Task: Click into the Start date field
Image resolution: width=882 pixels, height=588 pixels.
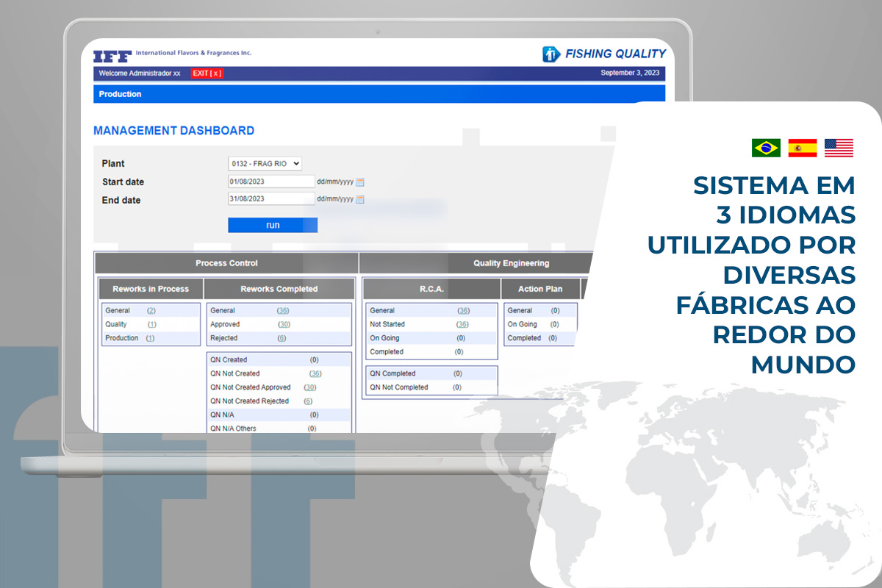Action: 270,182
